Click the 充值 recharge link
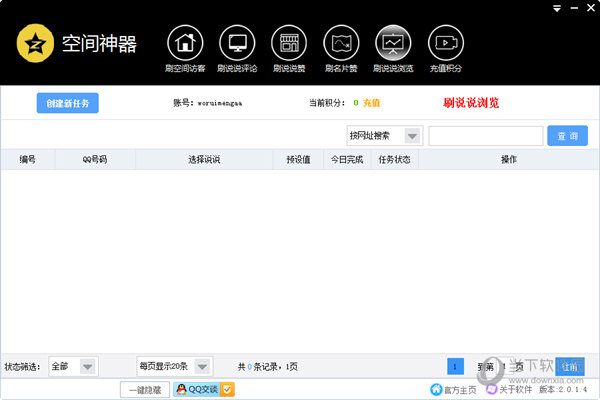 tap(371, 103)
